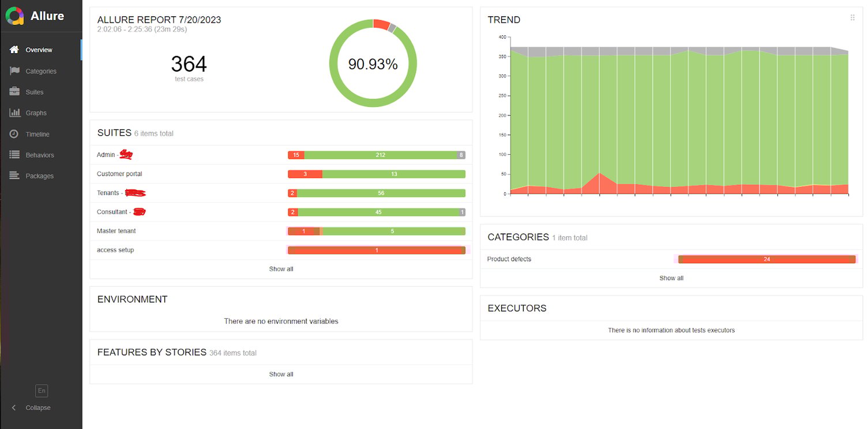Show all items in Features by Stories
The image size is (868, 429).
click(281, 374)
